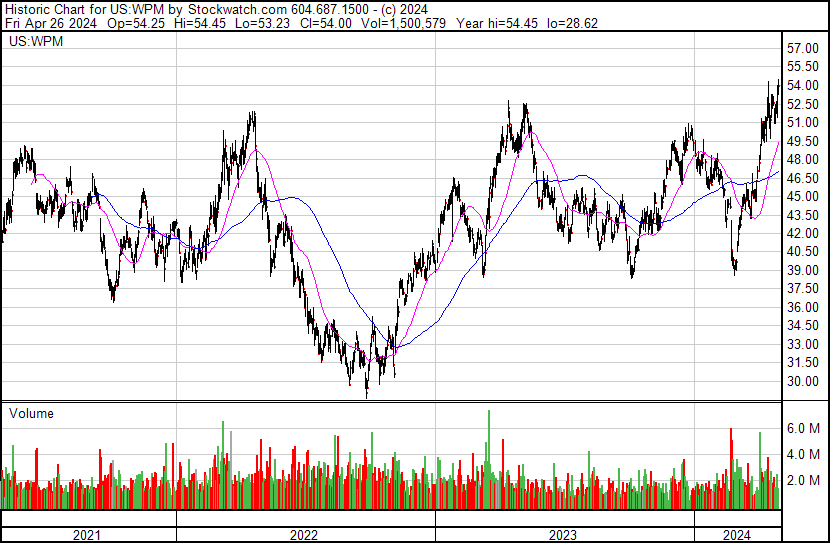Click the 30.00 price axis label

pos(803,382)
